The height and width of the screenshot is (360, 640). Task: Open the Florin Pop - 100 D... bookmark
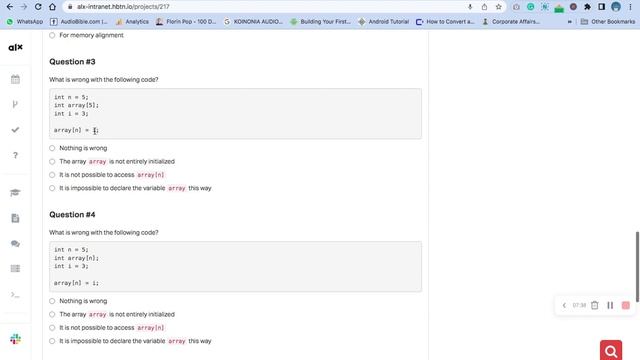pos(186,22)
